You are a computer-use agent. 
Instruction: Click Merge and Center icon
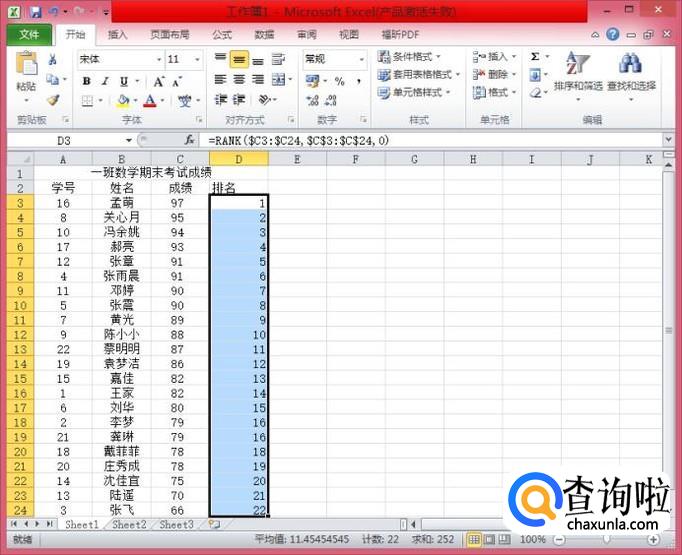click(x=278, y=80)
